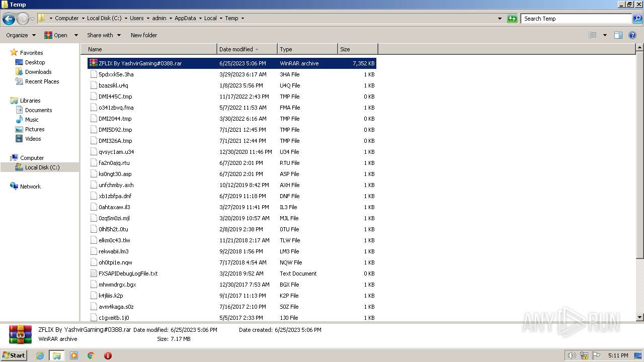Select file DMI445C.tmp
Screen dimensions: 644x362
(115, 97)
